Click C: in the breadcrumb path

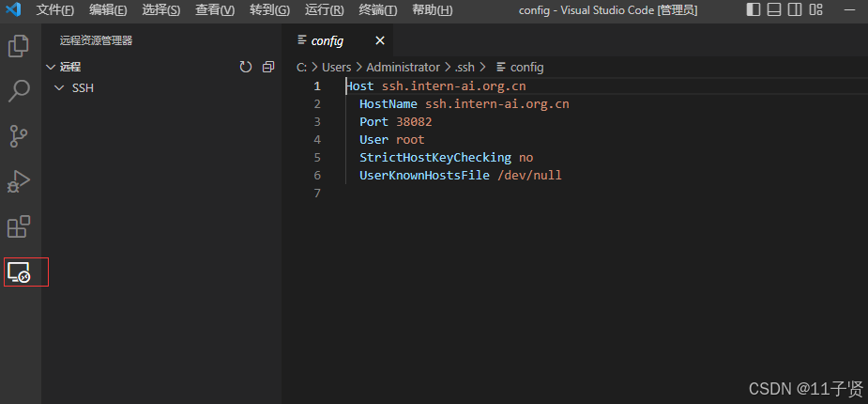[302, 67]
